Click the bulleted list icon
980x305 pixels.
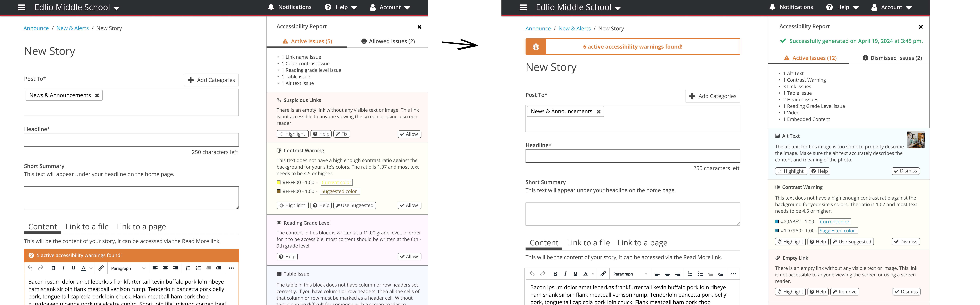pos(198,268)
